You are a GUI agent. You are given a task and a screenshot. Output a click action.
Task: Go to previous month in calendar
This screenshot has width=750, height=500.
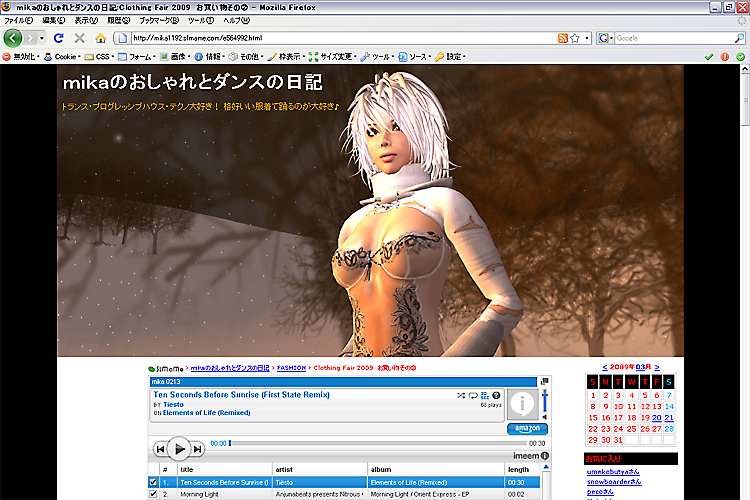pyautogui.click(x=605, y=367)
